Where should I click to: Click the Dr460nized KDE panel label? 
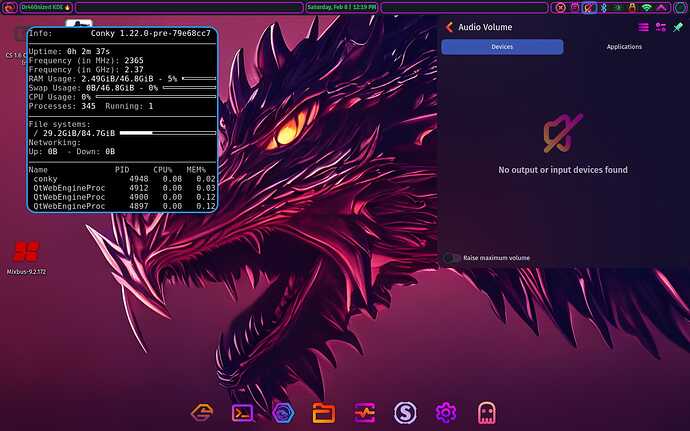click(46, 7)
